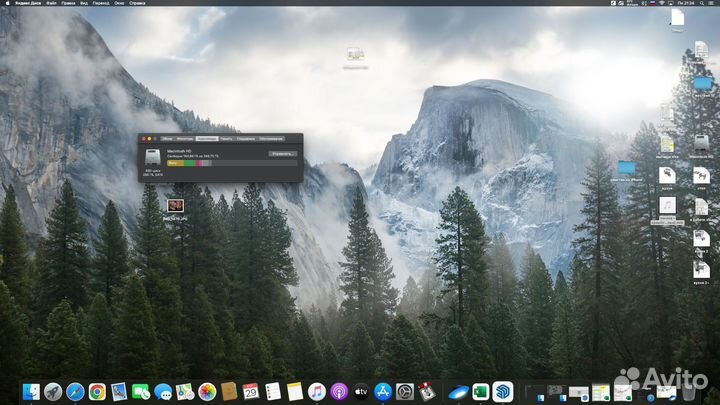Select the yellow-lined document icon on desktop

coord(667,144)
